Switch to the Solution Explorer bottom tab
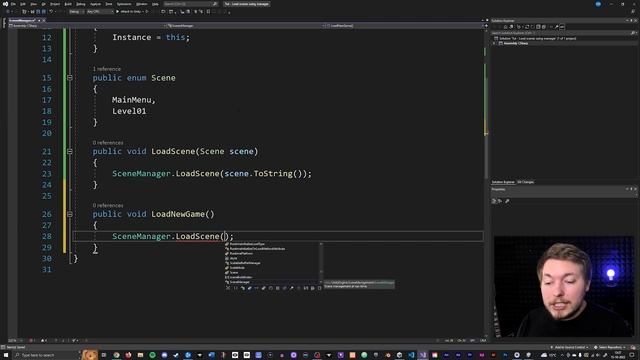 [503, 182]
